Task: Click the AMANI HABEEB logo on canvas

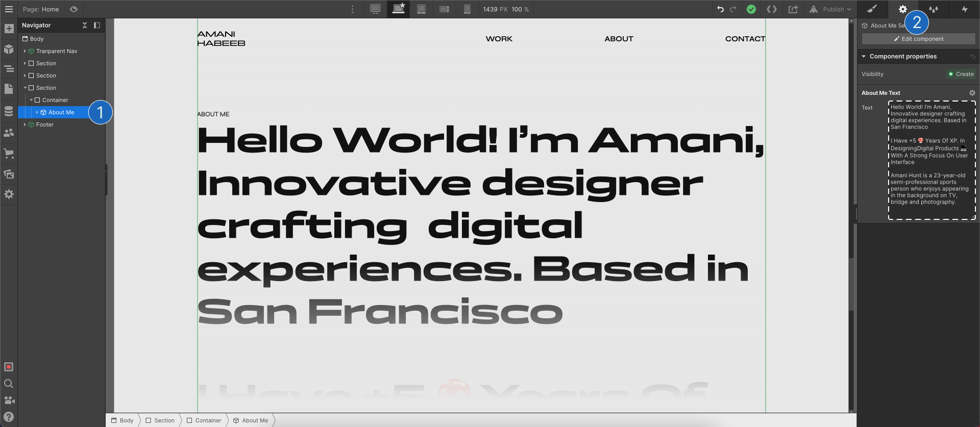Action: 221,39
